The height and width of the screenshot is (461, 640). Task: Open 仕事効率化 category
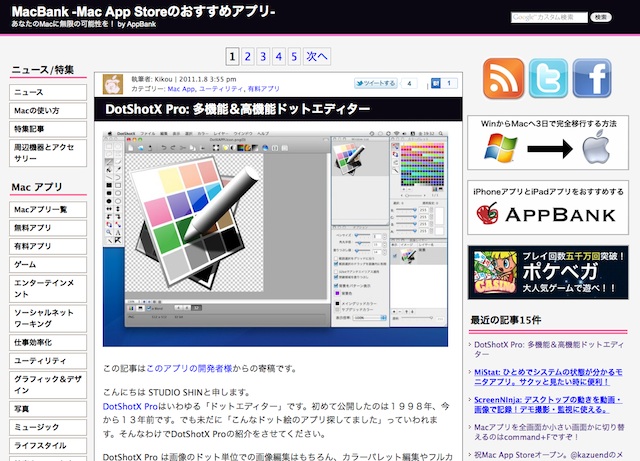tap(48, 343)
